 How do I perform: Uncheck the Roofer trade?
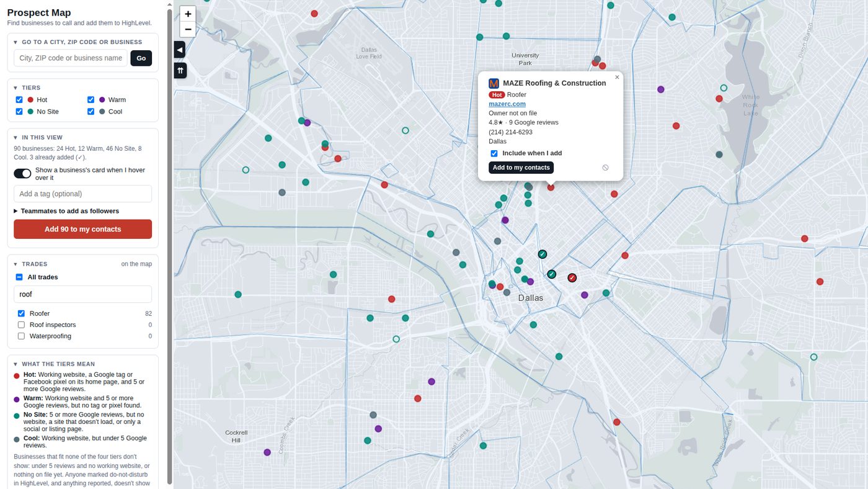click(22, 313)
